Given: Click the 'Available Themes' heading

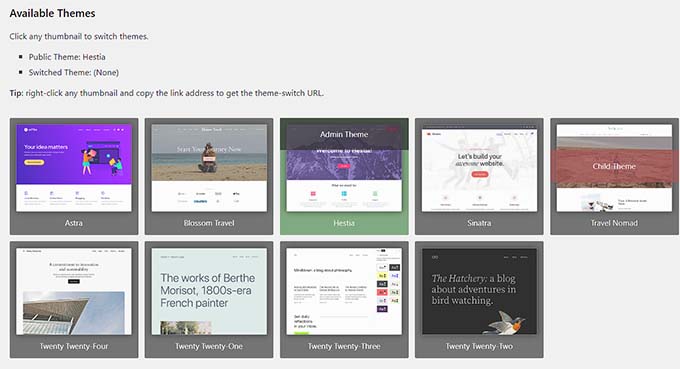Looking at the screenshot, I should pyautogui.click(x=52, y=13).
